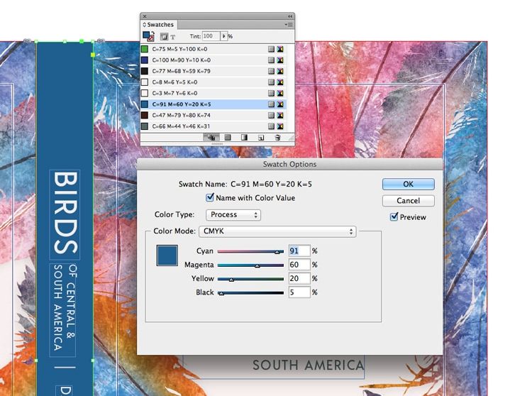Open the Swatches panel flyout menu
The image size is (532, 396).
pyautogui.click(x=289, y=25)
